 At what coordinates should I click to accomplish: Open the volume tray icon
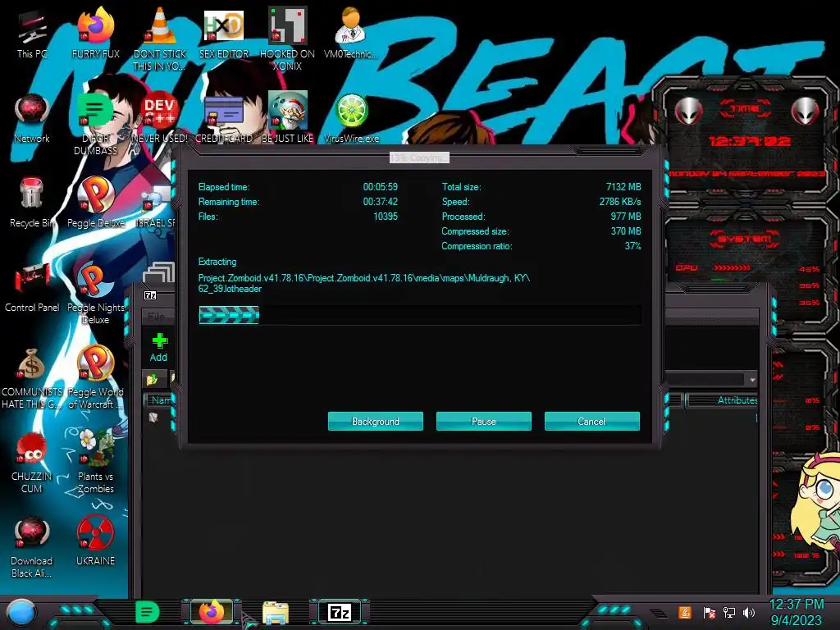[x=749, y=612]
